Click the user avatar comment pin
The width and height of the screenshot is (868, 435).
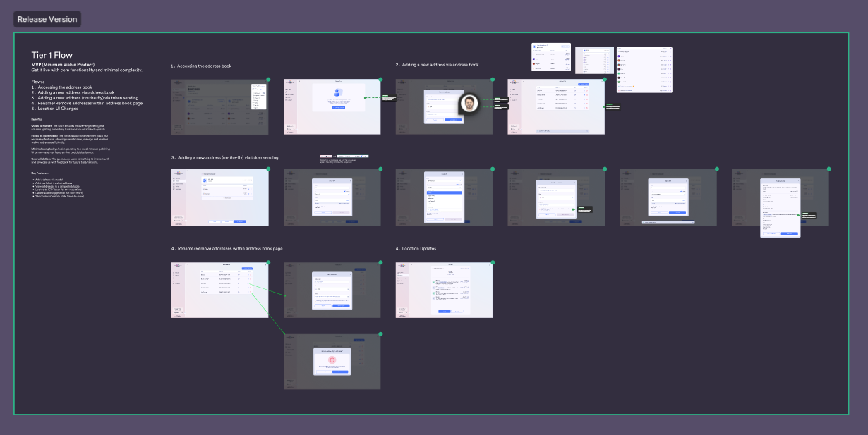click(470, 104)
